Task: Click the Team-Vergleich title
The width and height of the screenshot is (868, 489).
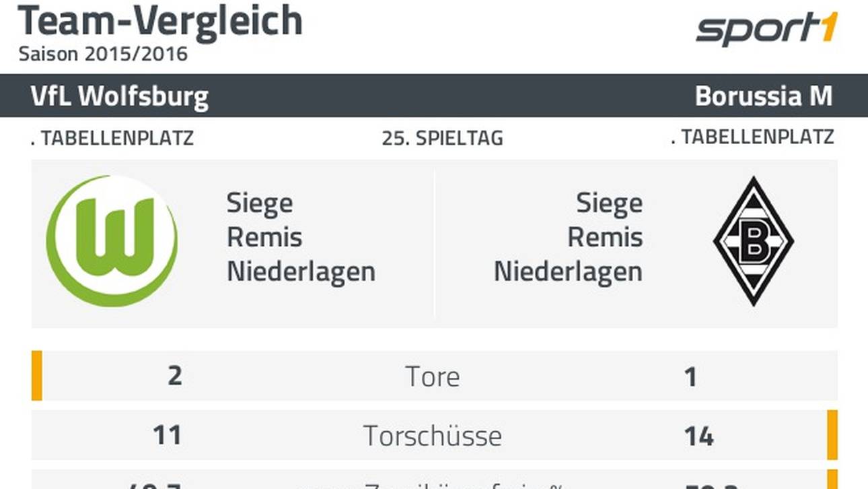Action: pos(160,22)
